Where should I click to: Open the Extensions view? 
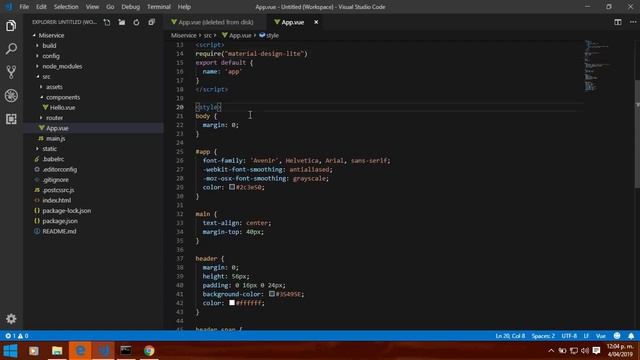(11, 119)
